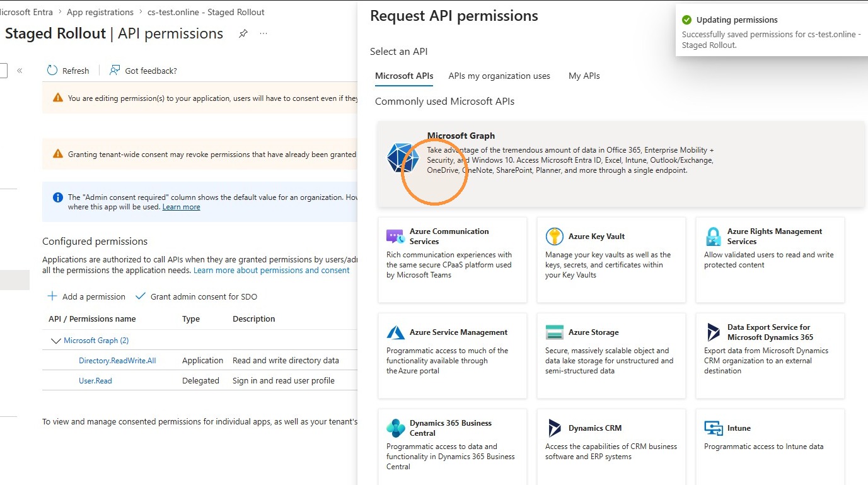Go to App registrations breadcrumb
The image size is (868, 485).
tap(100, 12)
